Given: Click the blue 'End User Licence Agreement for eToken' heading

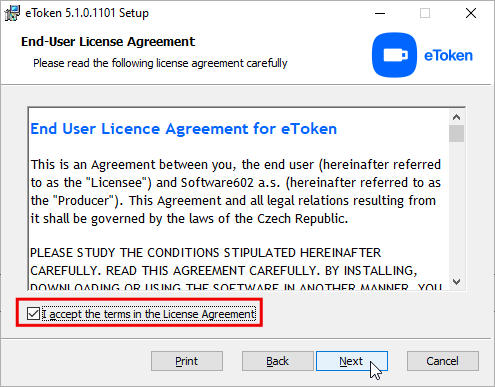Looking at the screenshot, I should [184, 129].
